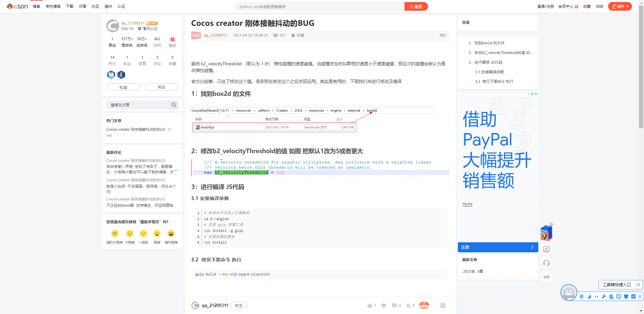
Task: Select the 推荐 face rating
Action: (x=157, y=234)
